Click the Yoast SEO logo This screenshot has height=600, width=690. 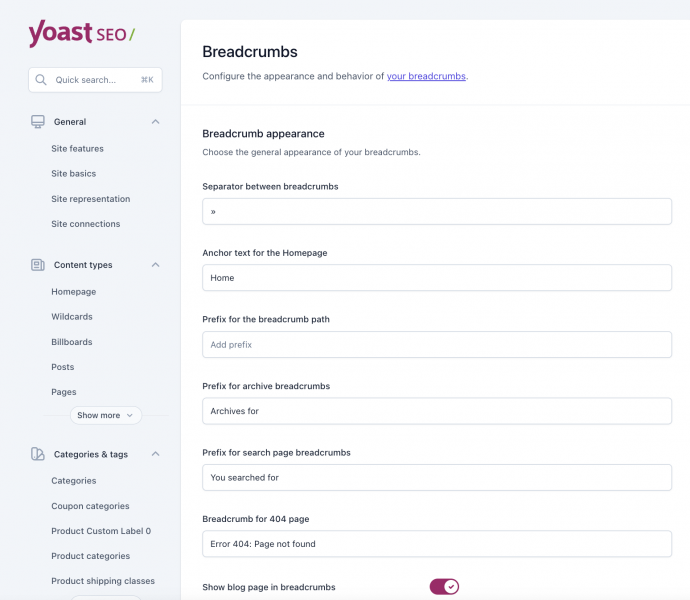82,33
